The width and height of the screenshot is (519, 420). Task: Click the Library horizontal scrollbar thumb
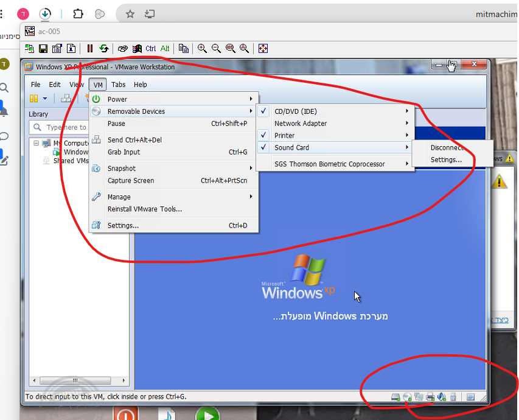point(75,380)
